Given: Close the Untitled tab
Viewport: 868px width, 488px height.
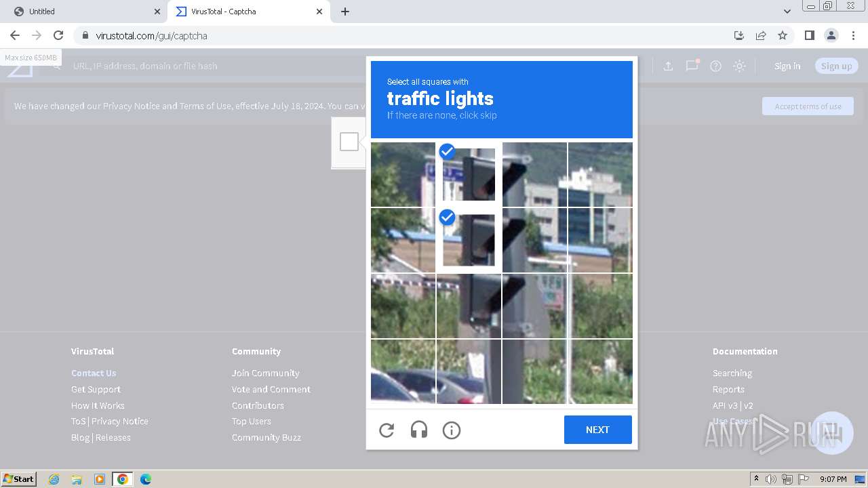Looking at the screenshot, I should pos(157,12).
